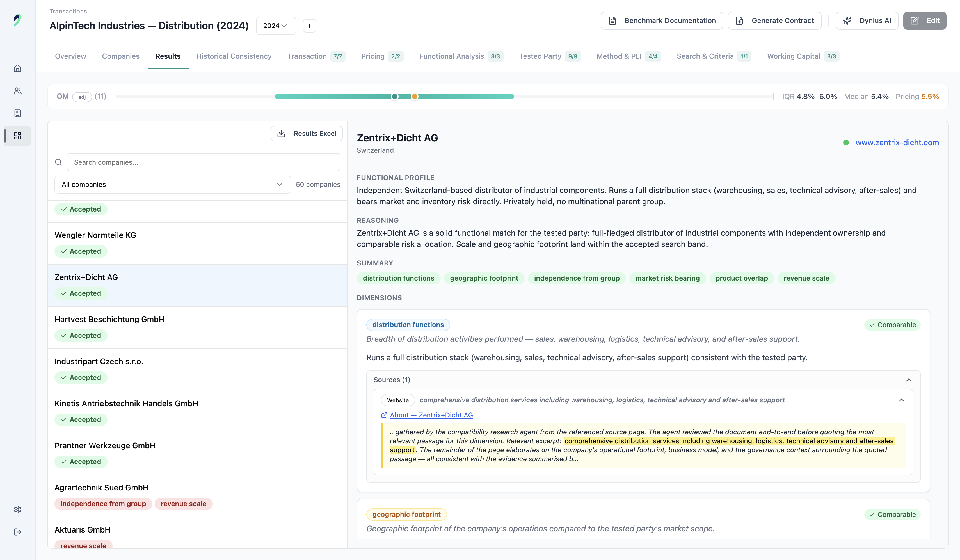
Task: Select Kinetis Antriebstechnik Handels GmbH
Action: pyautogui.click(x=197, y=412)
